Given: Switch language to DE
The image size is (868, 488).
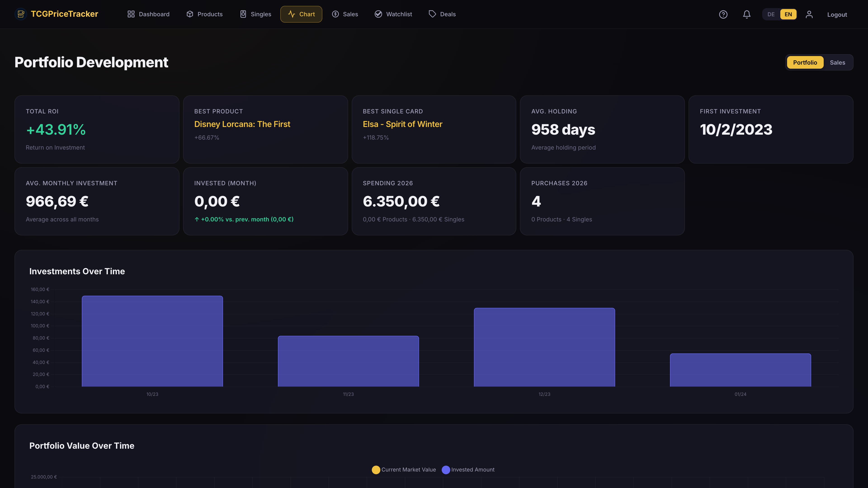Looking at the screenshot, I should coord(771,14).
